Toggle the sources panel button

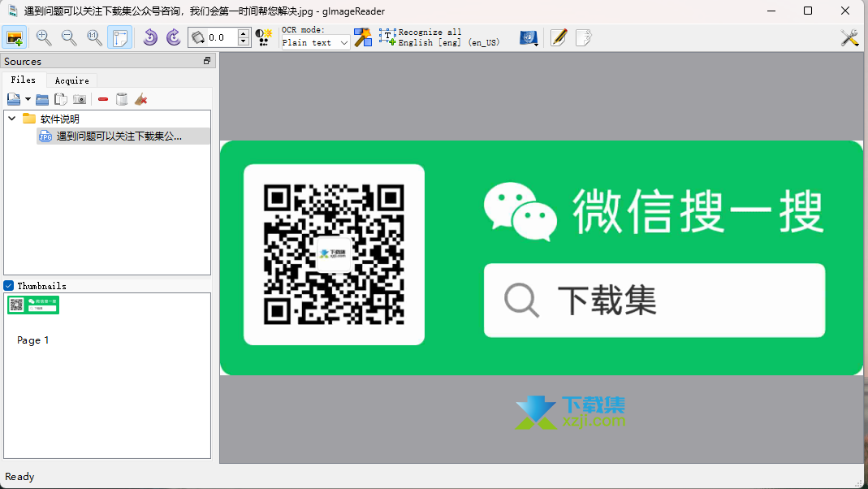point(15,37)
